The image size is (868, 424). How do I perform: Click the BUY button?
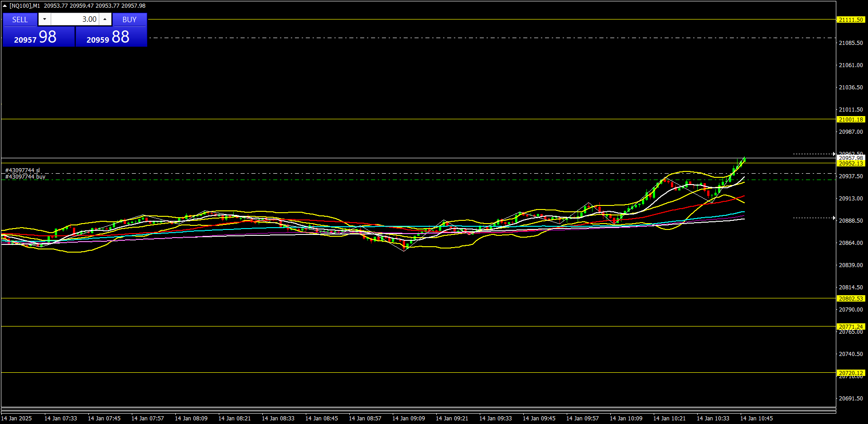[130, 19]
